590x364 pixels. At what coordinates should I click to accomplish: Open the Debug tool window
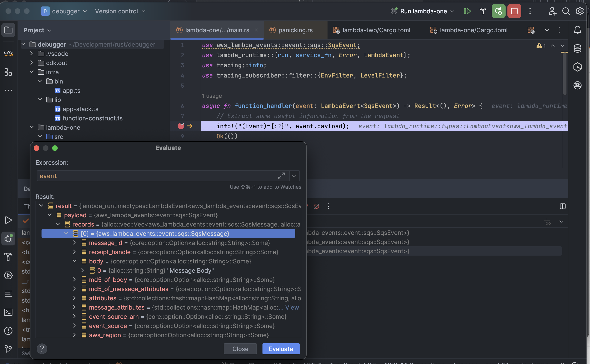[9, 239]
